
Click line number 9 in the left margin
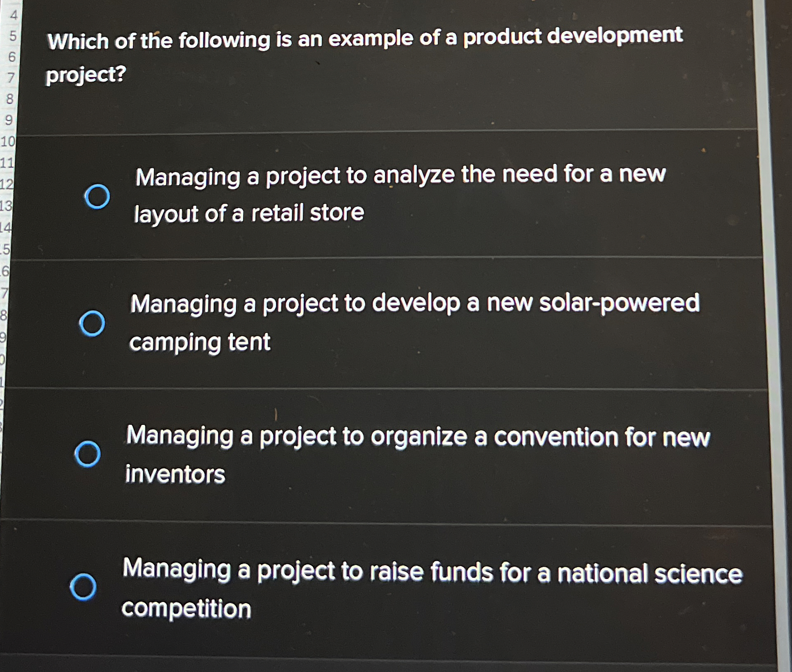[x=9, y=120]
